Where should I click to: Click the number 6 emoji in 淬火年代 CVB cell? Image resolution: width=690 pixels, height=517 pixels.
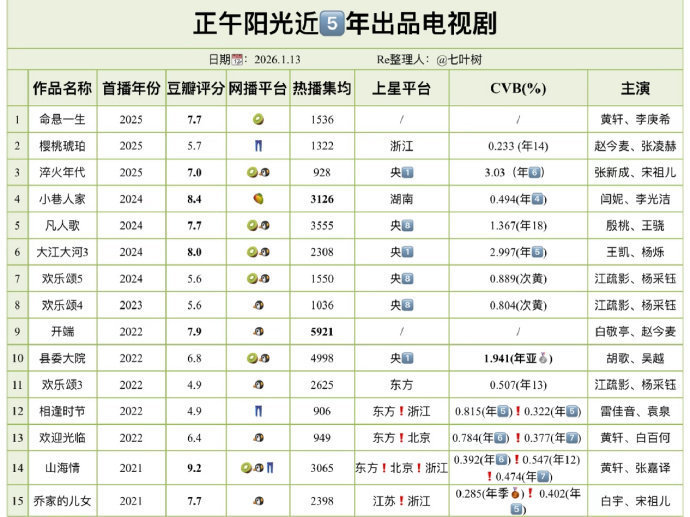click(x=534, y=172)
